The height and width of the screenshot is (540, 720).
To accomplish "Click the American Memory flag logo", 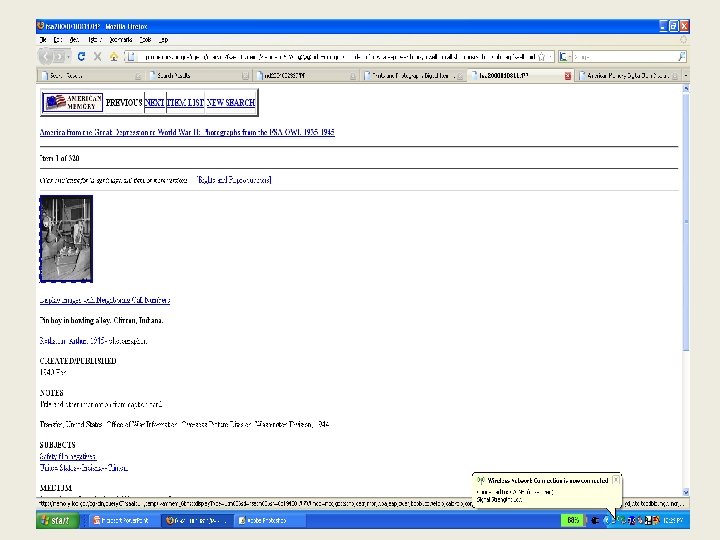I will [x=72, y=102].
